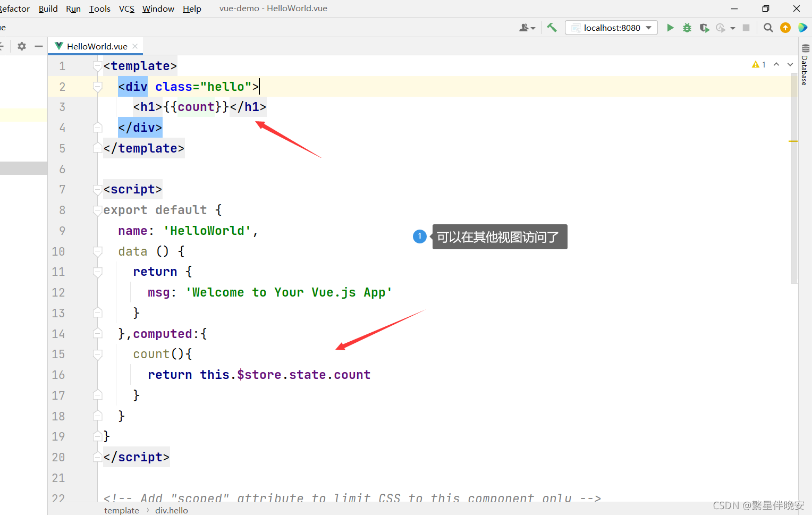Screen dimensions: 812x515
Task: Stop the running process square icon
Action: pos(746,28)
